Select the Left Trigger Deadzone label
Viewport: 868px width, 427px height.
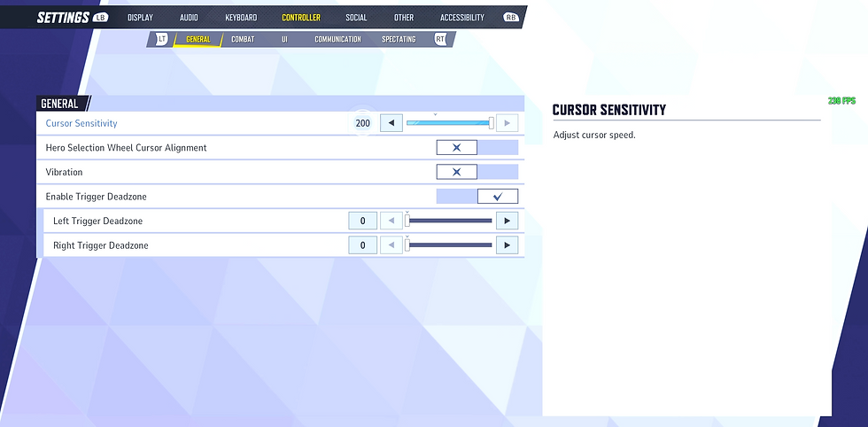pyautogui.click(x=98, y=221)
